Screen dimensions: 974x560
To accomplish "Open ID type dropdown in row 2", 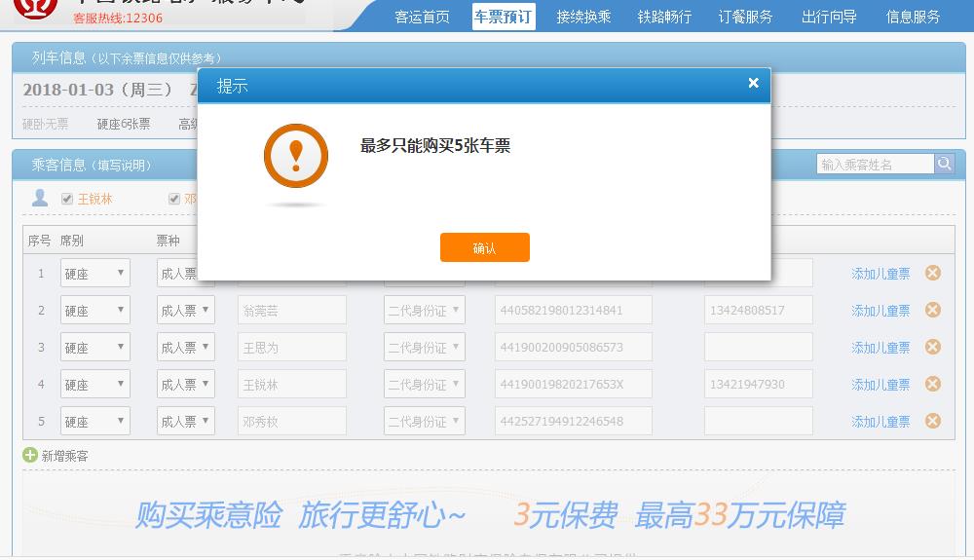I will pyautogui.click(x=425, y=310).
